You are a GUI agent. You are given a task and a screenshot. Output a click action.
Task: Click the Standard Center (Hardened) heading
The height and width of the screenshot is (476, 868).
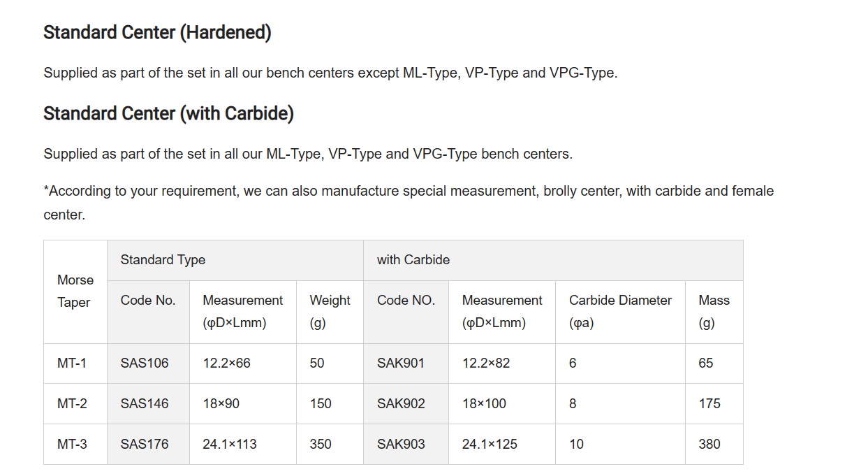pyautogui.click(x=157, y=32)
